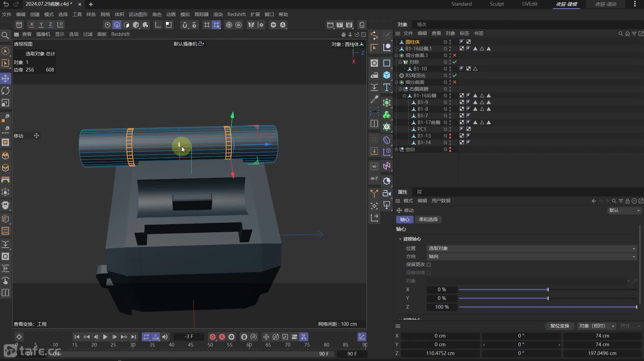Render to Picture Viewer
The image size is (644, 361).
340,25
